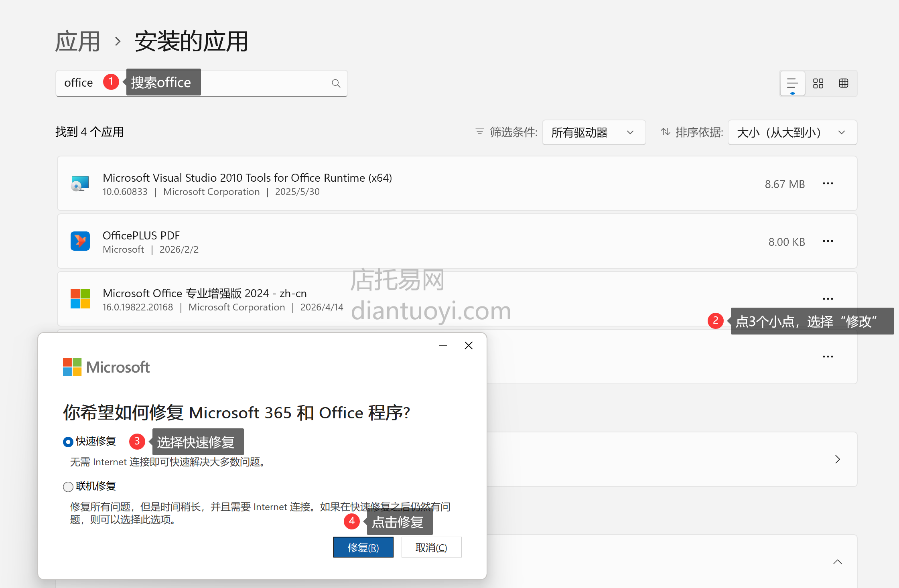Expand the app row with the right chevron
This screenshot has height=588, width=899.
tap(838, 460)
